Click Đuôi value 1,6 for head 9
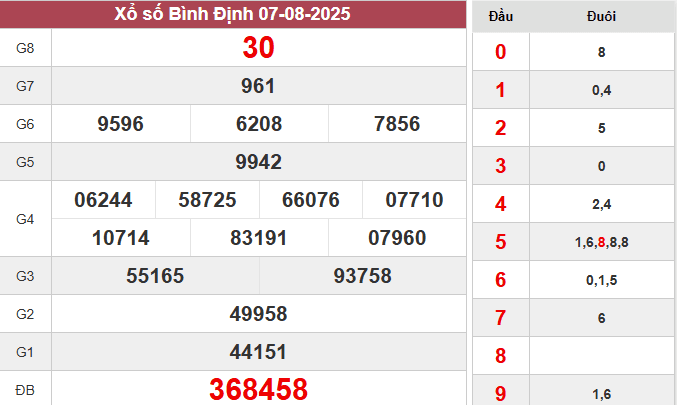This screenshot has width=677, height=405. 601,394
